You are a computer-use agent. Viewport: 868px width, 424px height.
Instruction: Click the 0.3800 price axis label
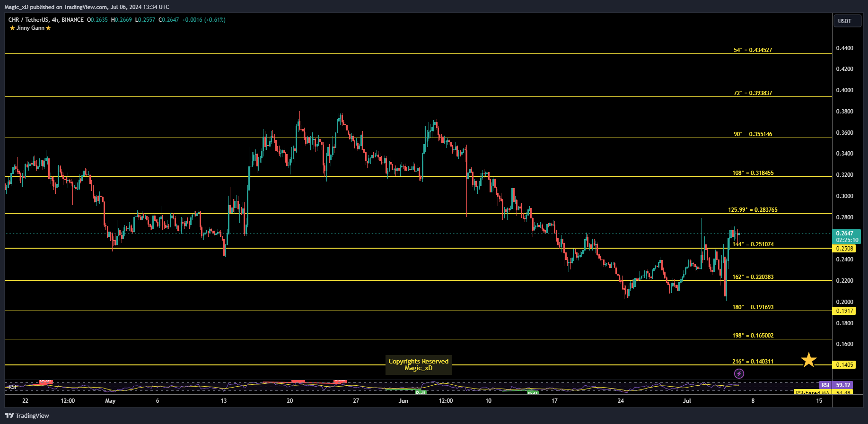coord(845,112)
